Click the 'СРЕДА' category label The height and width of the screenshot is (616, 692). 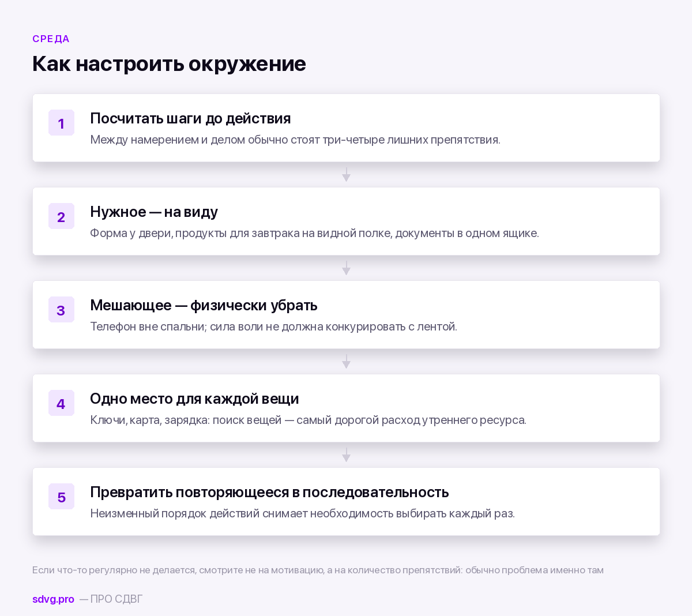pos(51,39)
